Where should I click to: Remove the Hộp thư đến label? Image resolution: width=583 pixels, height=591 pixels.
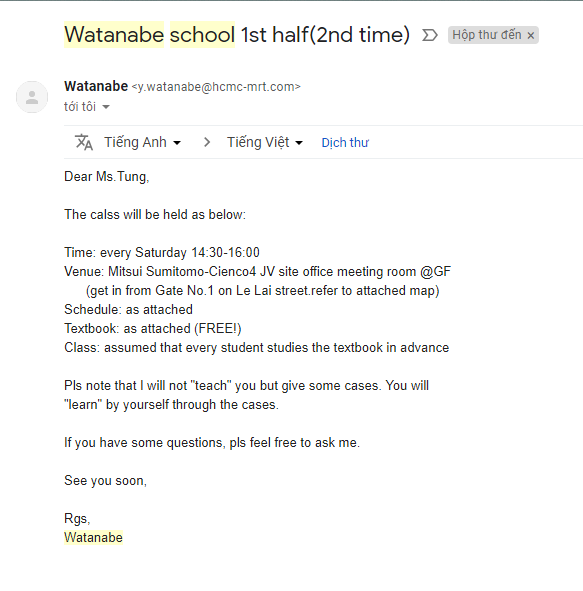click(x=531, y=35)
